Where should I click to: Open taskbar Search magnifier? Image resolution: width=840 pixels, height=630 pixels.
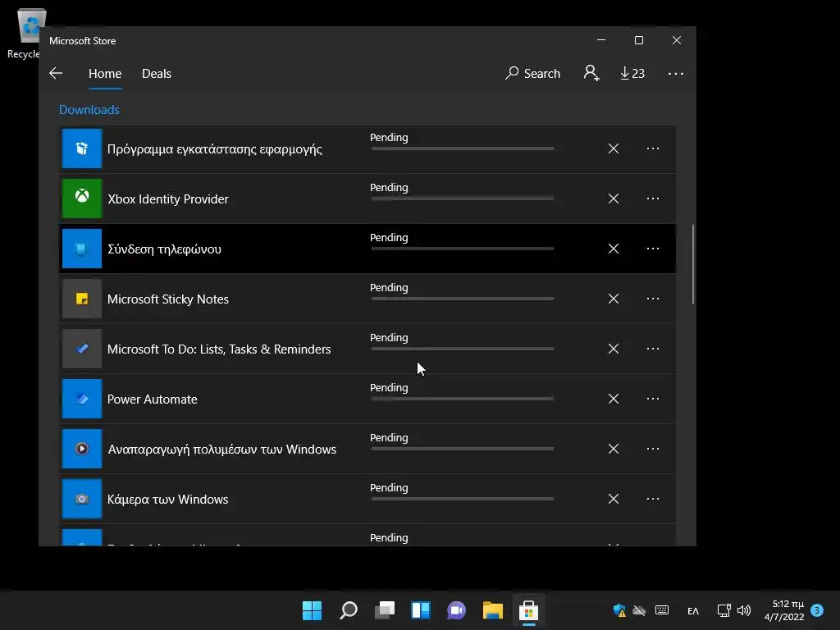[348, 610]
